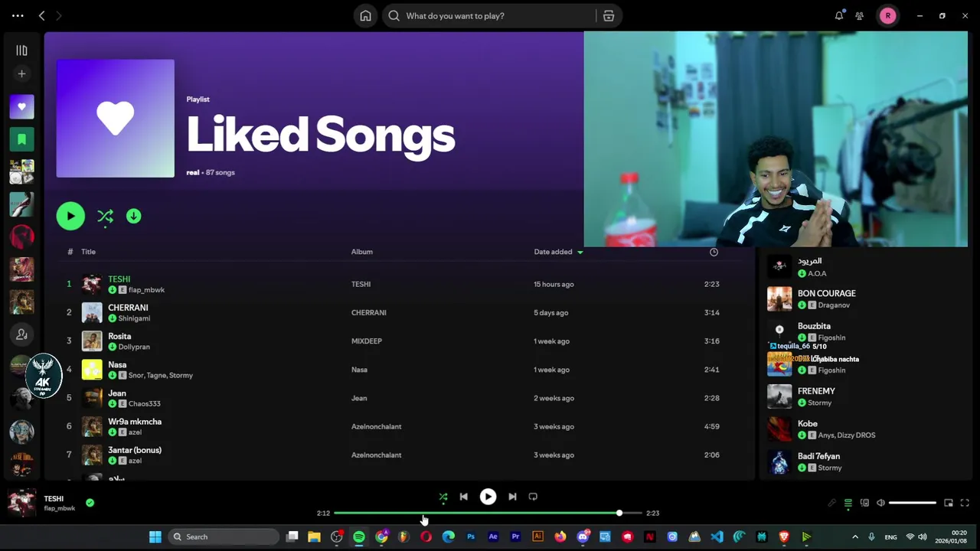The image size is (980, 551).
Task: Select Kobe by Anys, Dizzy DROS in queue
Action: [x=863, y=429]
